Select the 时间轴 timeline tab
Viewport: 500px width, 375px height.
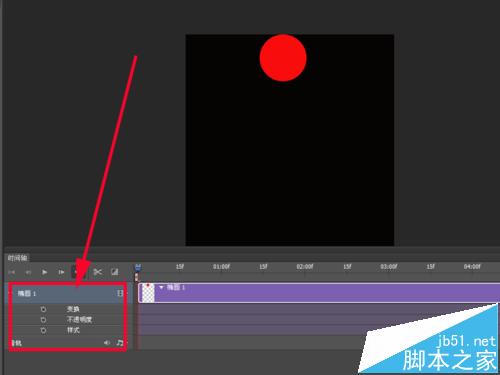click(x=17, y=258)
